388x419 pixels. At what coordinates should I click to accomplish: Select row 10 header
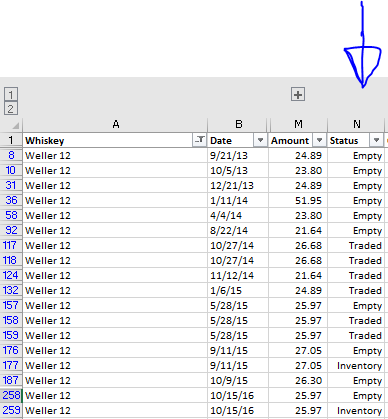point(11,170)
